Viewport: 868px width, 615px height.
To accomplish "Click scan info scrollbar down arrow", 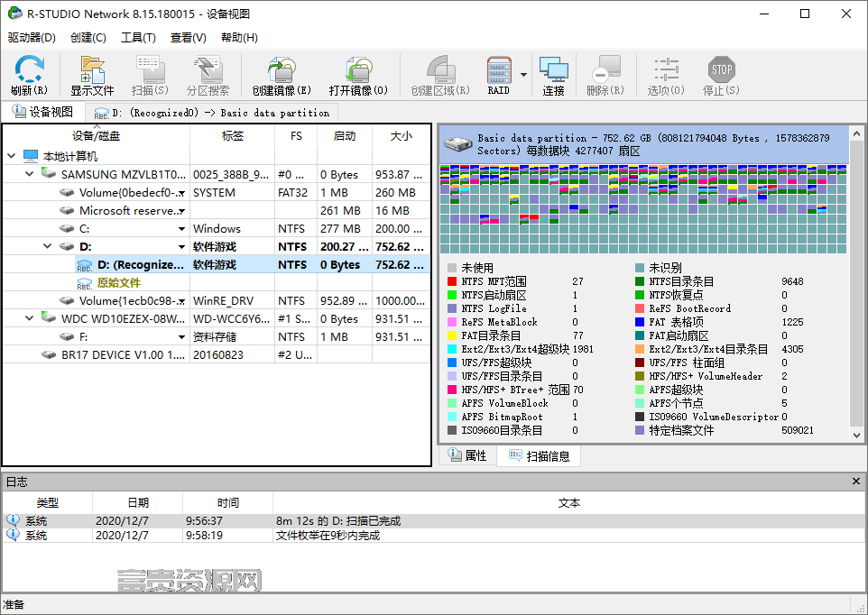I will 856,435.
